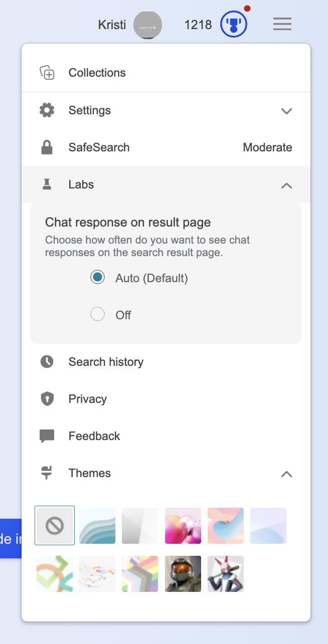This screenshot has height=644, width=328.
Task: Expand the Settings chevron
Action: (x=286, y=111)
